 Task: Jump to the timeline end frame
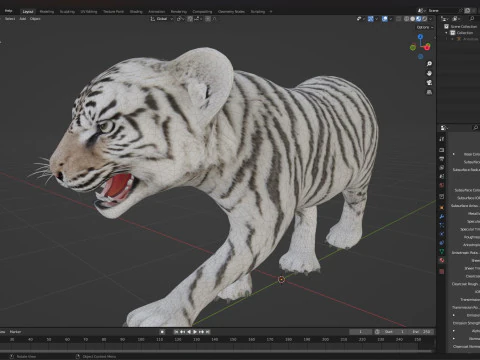coord(208,332)
